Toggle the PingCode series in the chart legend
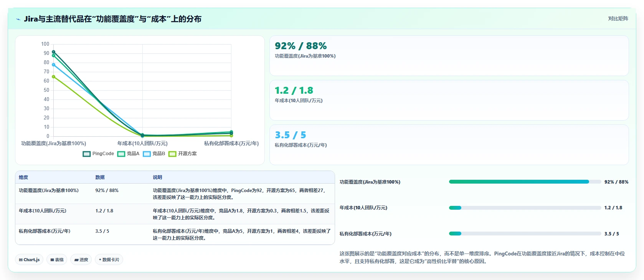 pos(99,154)
